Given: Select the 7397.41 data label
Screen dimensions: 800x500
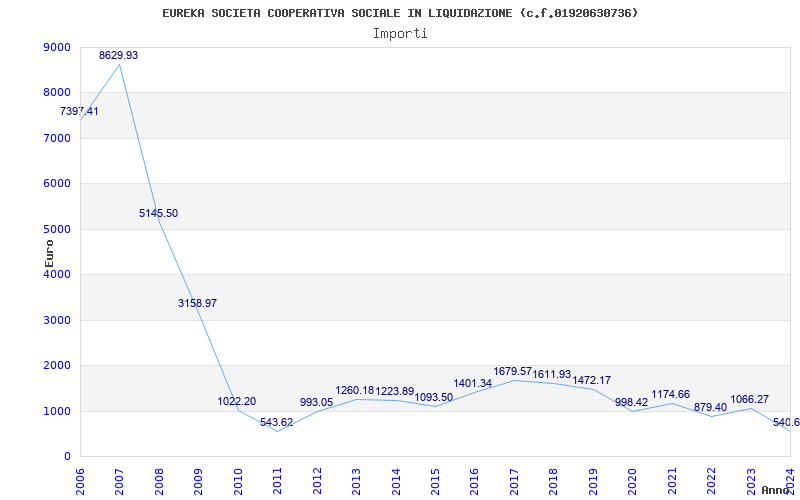Looking at the screenshot, I should [x=79, y=111].
